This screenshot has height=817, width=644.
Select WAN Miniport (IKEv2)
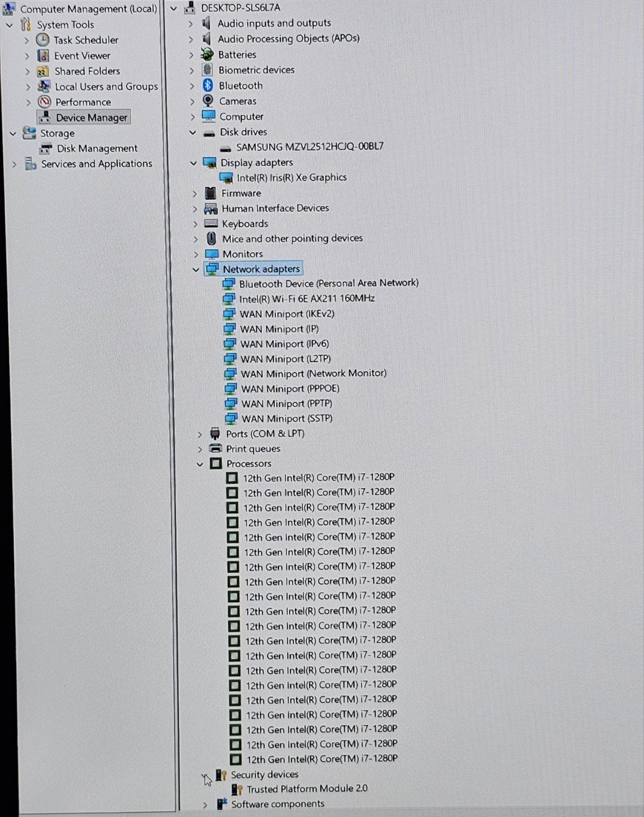[x=287, y=314]
